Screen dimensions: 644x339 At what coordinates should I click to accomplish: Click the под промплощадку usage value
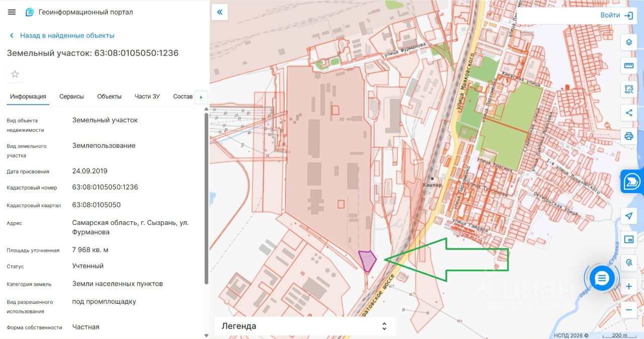pos(104,302)
